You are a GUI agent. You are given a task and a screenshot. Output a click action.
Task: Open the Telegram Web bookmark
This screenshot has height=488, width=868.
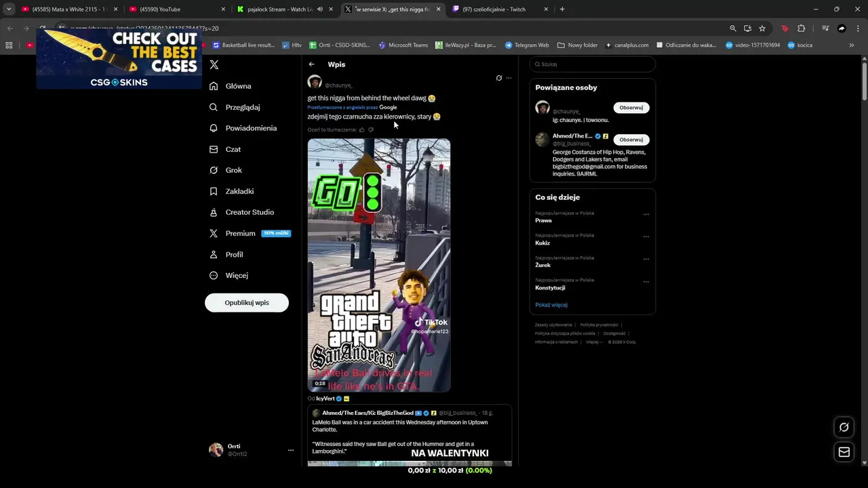527,45
